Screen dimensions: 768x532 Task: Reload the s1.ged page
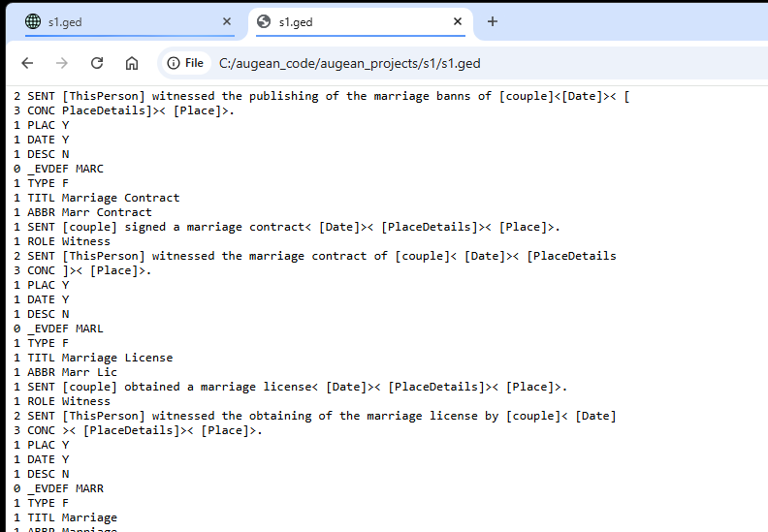(x=97, y=63)
